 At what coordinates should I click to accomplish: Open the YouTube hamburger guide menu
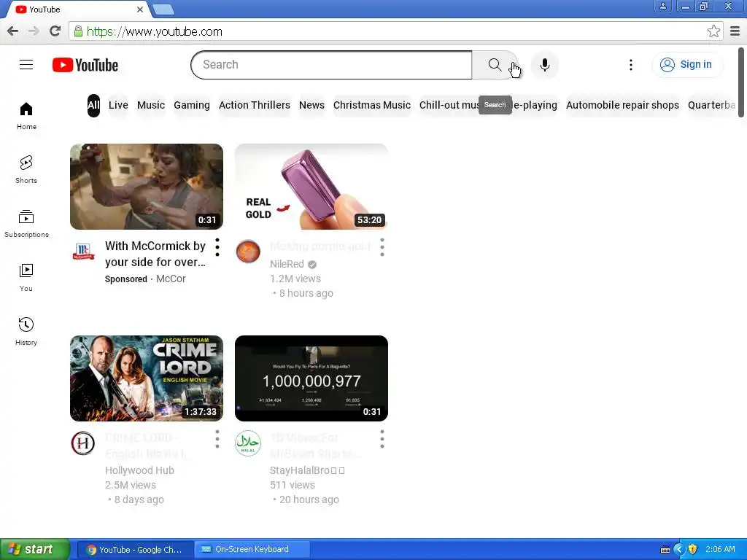point(26,64)
